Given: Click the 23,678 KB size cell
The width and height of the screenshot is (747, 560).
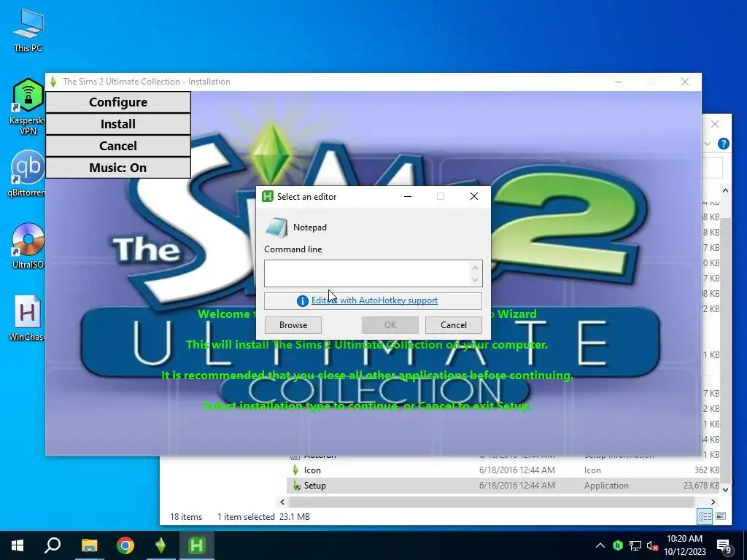Looking at the screenshot, I should coord(701,486).
